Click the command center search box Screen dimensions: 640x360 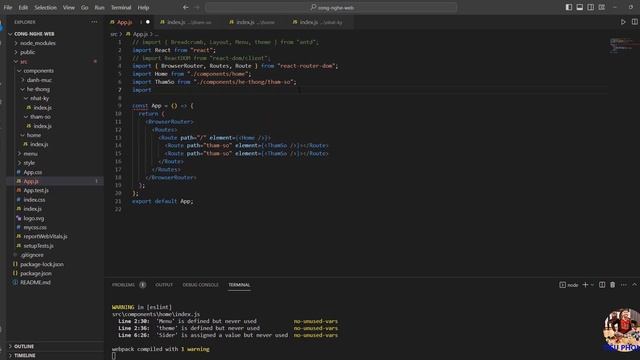click(331, 7)
